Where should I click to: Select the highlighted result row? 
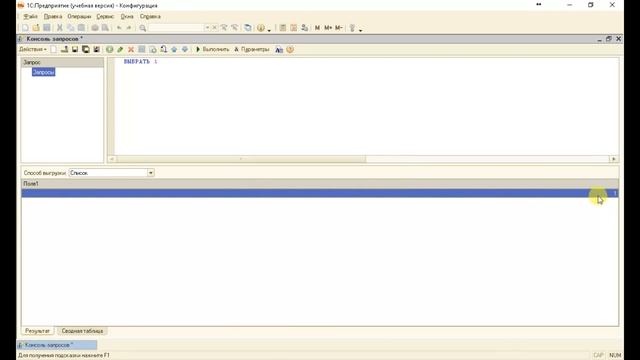[x=320, y=193]
